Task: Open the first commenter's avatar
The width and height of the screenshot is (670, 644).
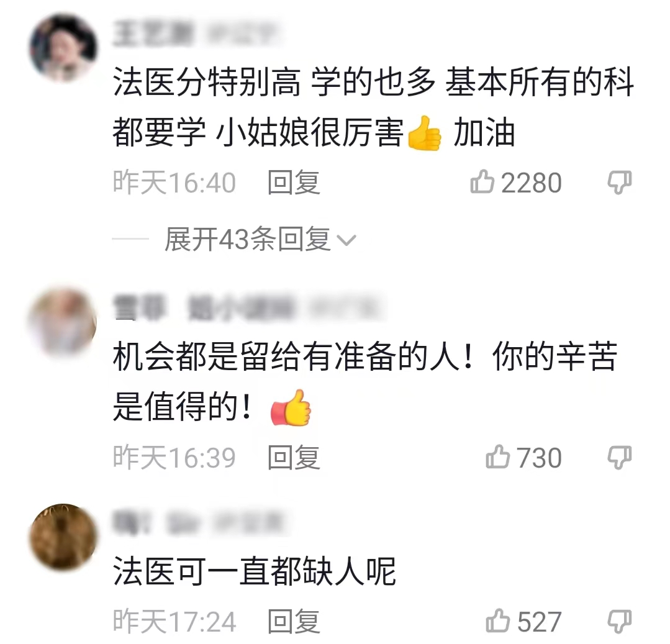Action: 63,48
